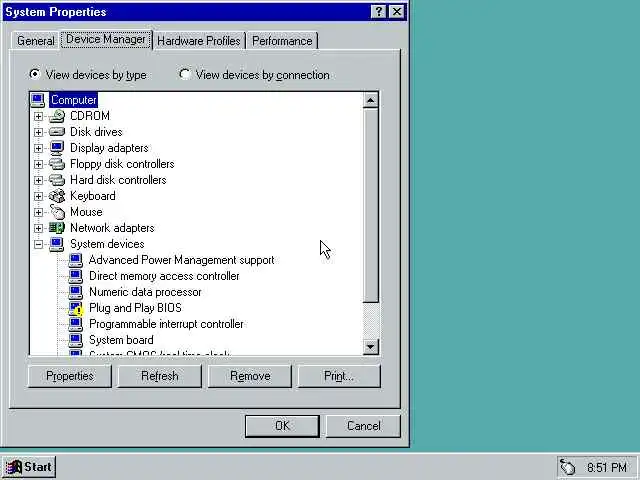The height and width of the screenshot is (480, 640).
Task: Select the Display adapters text label
Action: pyautogui.click(x=109, y=148)
